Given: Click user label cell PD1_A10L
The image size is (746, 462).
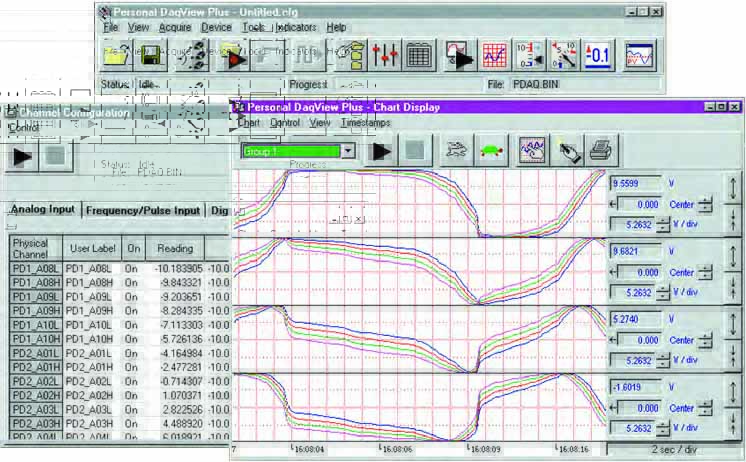Looking at the screenshot, I should click(x=92, y=325).
